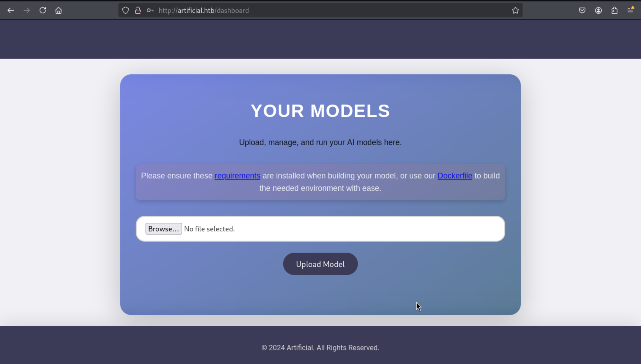Click the saved password key icon
The height and width of the screenshot is (364, 641).
click(150, 10)
